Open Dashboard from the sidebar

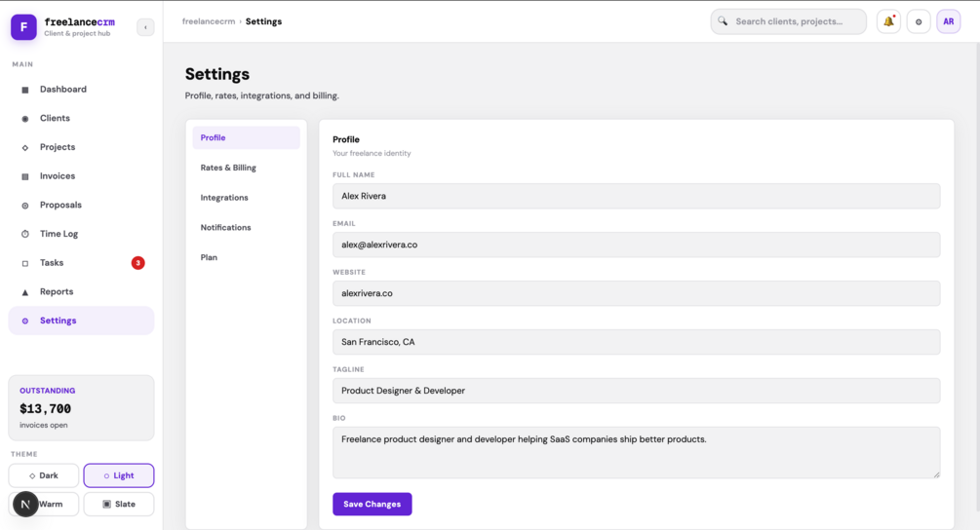pos(63,90)
